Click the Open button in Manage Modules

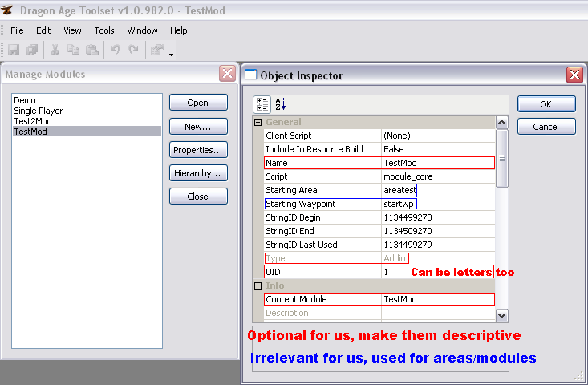pos(198,103)
